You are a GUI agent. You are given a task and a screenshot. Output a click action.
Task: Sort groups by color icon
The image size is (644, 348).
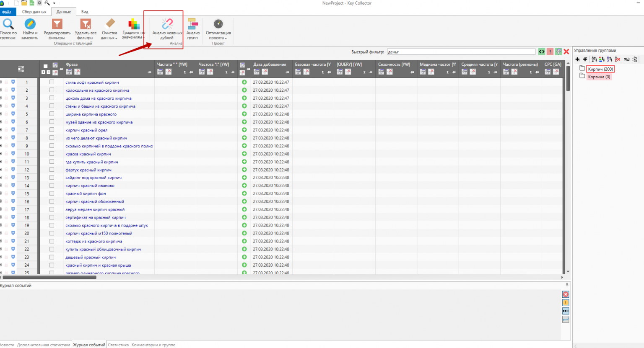[x=602, y=59]
